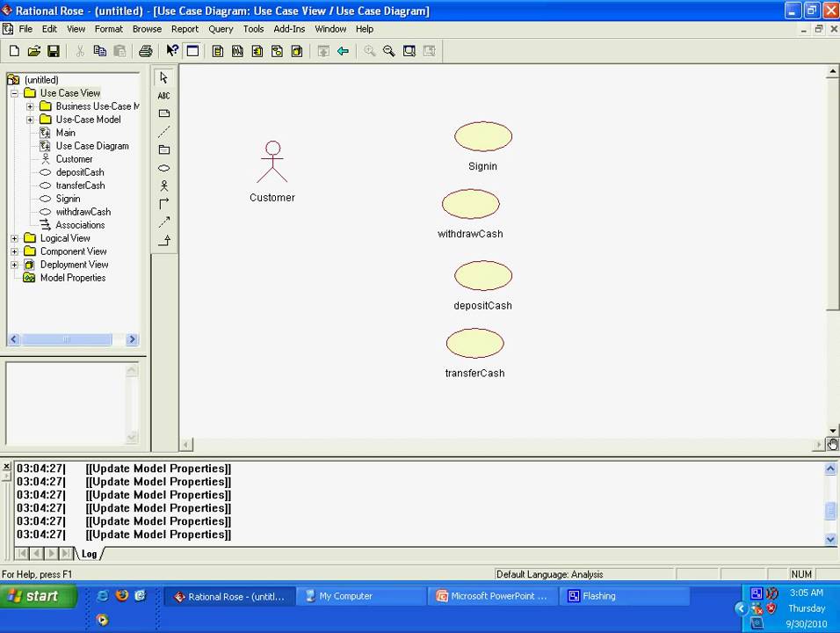Choose the Unidirectional Association tool
840x633 pixels.
tap(164, 204)
